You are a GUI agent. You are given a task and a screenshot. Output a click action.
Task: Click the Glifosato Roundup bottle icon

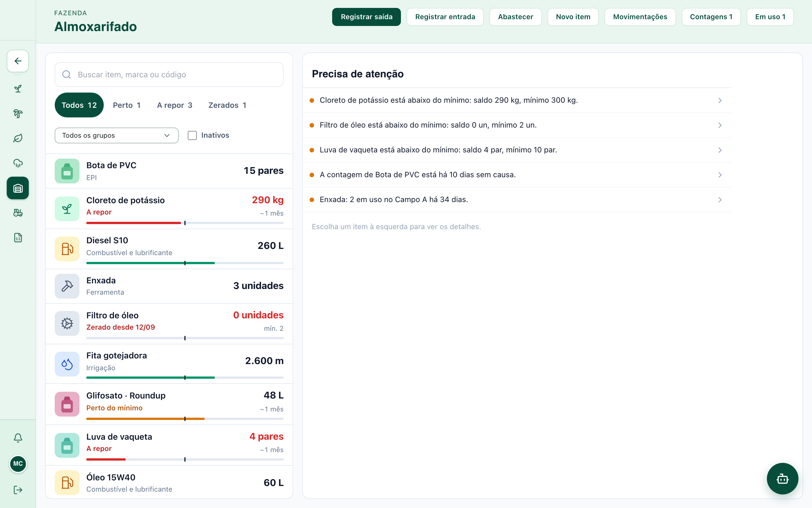coord(67,404)
